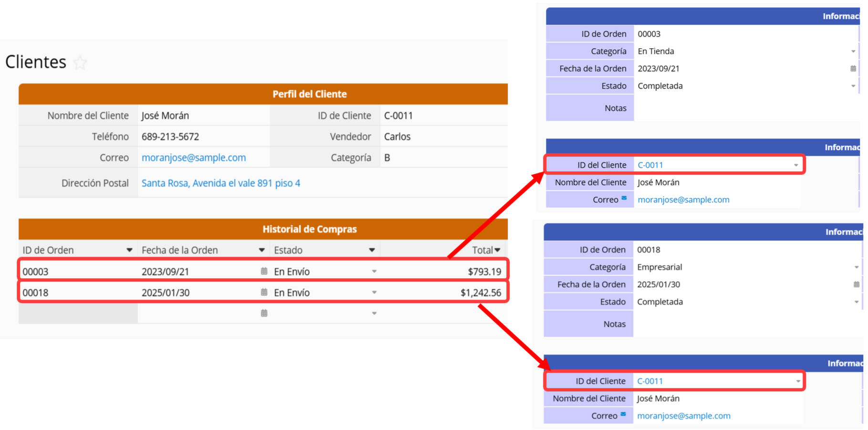Click calendar icon beside 2025/01/30 order date
The image size is (868, 430).
857,284
